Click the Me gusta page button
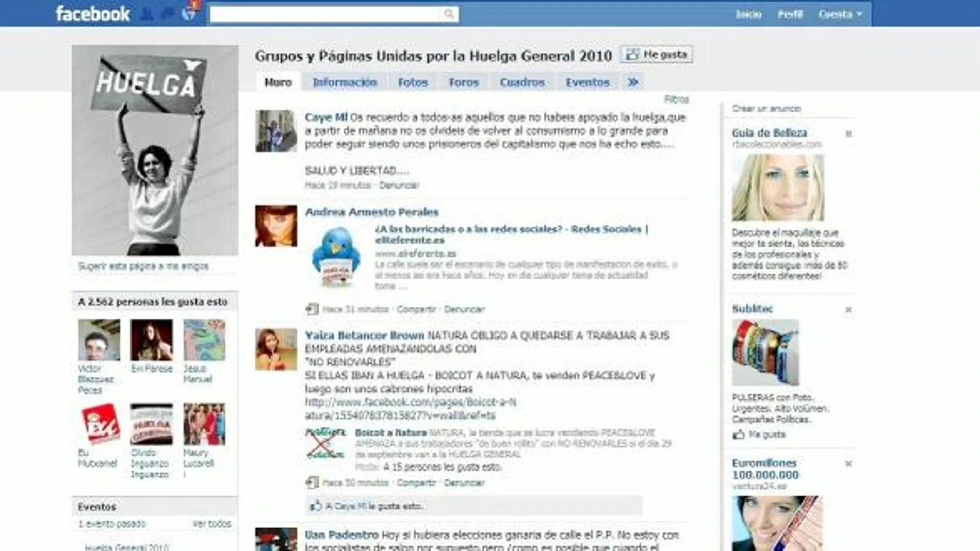980x551 pixels. (657, 54)
